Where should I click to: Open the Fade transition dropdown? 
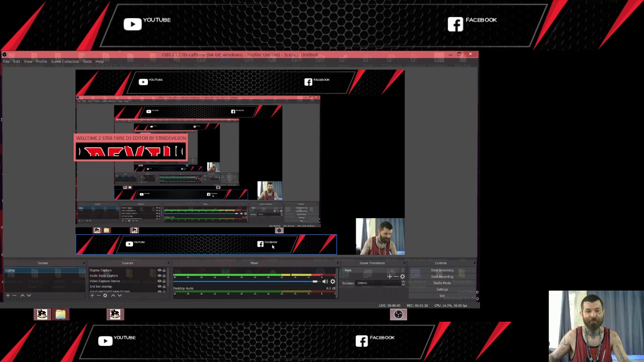pyautogui.click(x=374, y=270)
